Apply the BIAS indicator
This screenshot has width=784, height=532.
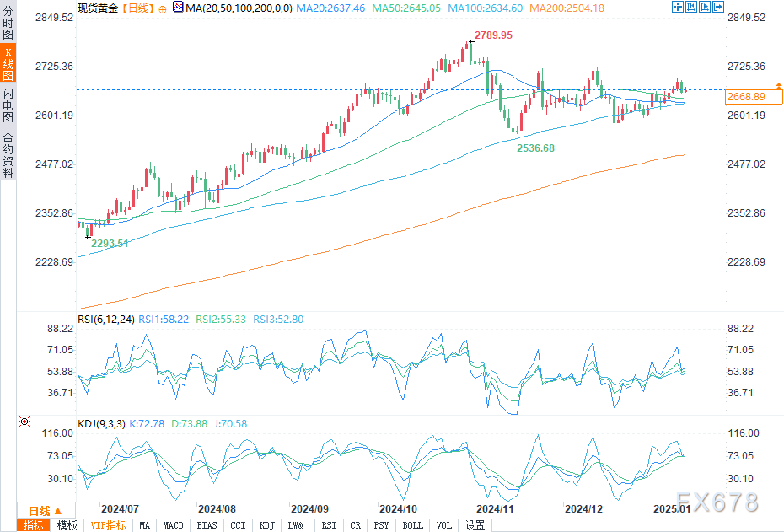click(206, 525)
